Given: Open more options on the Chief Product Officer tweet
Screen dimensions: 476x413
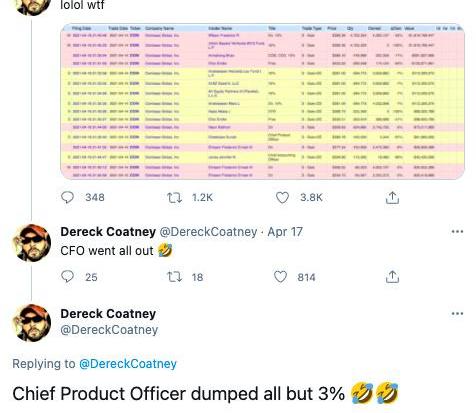Looking at the screenshot, I should (457, 314).
